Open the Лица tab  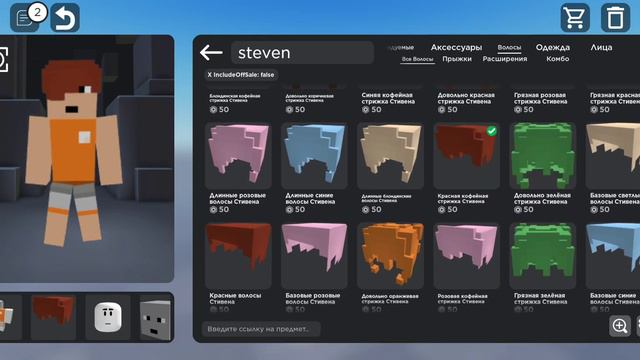601,47
